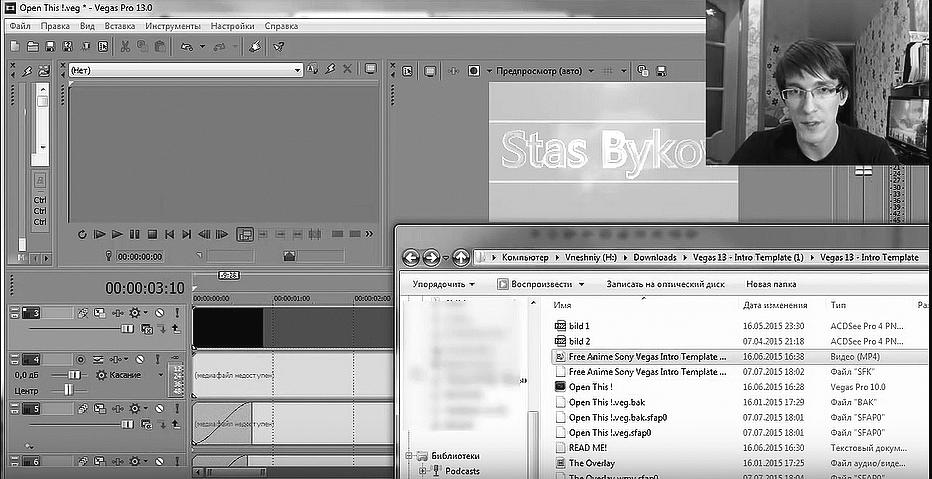The height and width of the screenshot is (479, 932).
Task: Open the Инструменты menu
Action: [x=171, y=25]
